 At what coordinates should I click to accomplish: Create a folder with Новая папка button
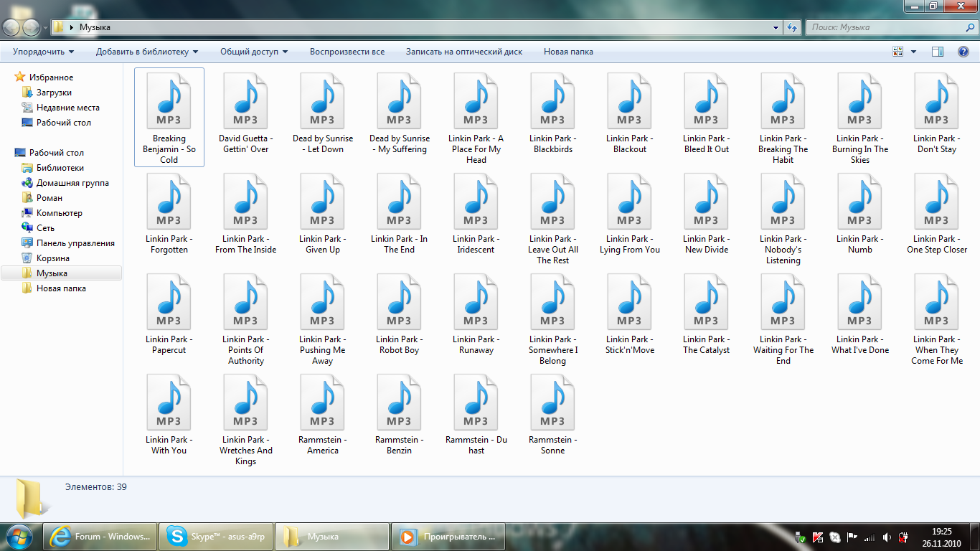[568, 52]
